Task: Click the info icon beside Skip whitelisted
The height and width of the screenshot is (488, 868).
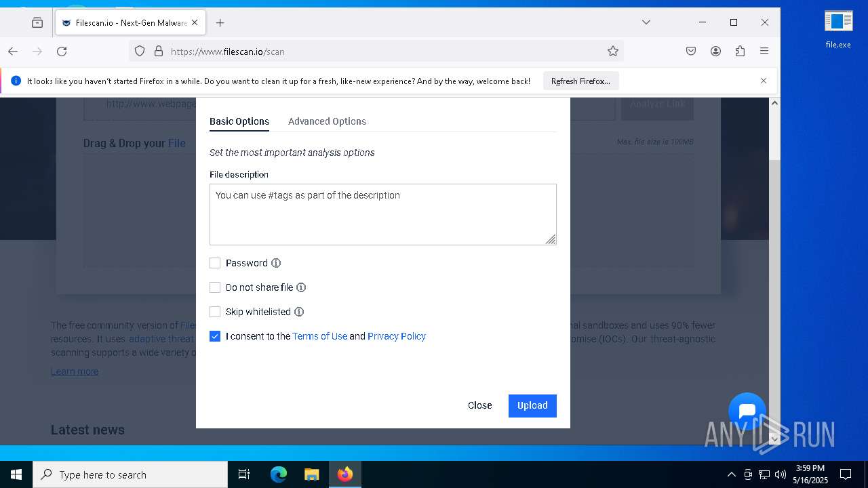Action: click(299, 312)
